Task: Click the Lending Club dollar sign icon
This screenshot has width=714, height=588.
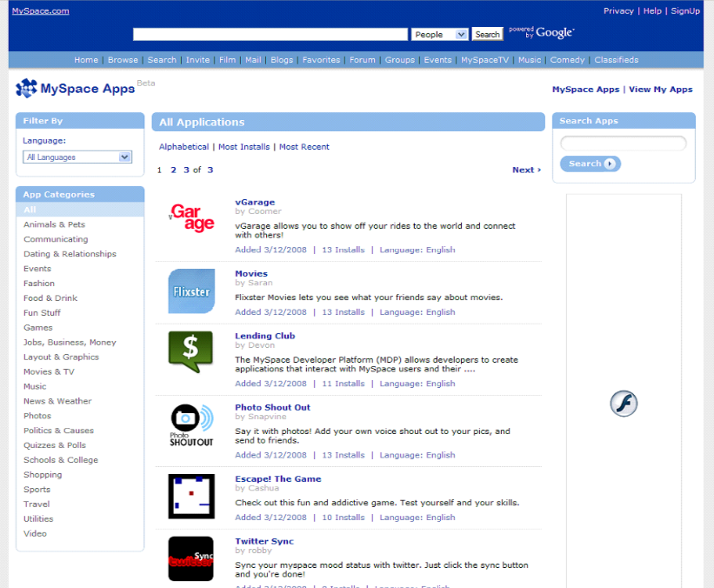Action: 191,351
